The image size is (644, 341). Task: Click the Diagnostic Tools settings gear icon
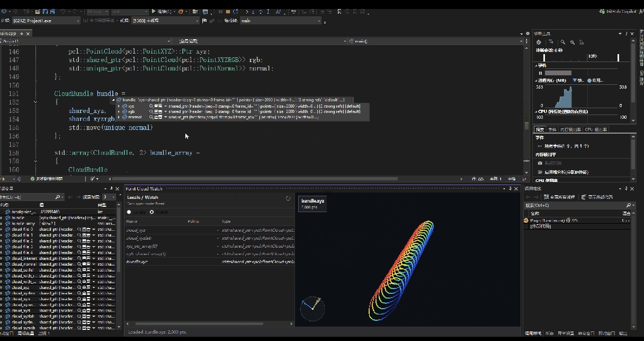click(x=539, y=42)
